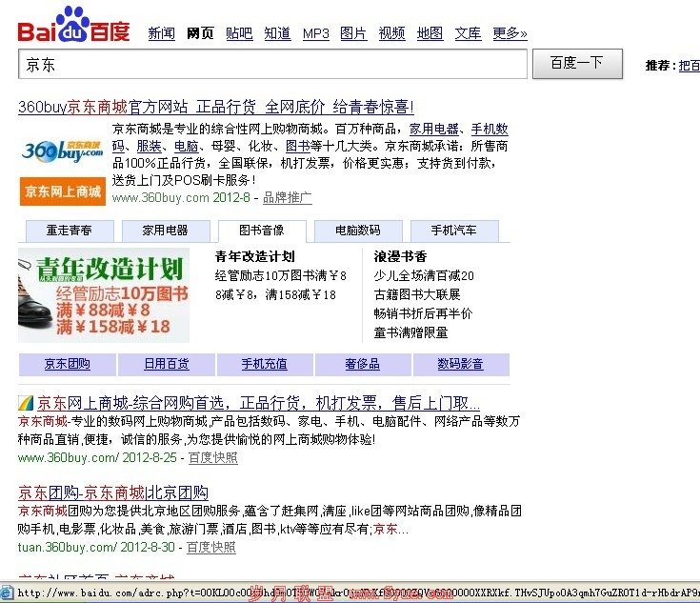Switch to 图片 image search
The height and width of the screenshot is (603, 700).
[x=353, y=33]
